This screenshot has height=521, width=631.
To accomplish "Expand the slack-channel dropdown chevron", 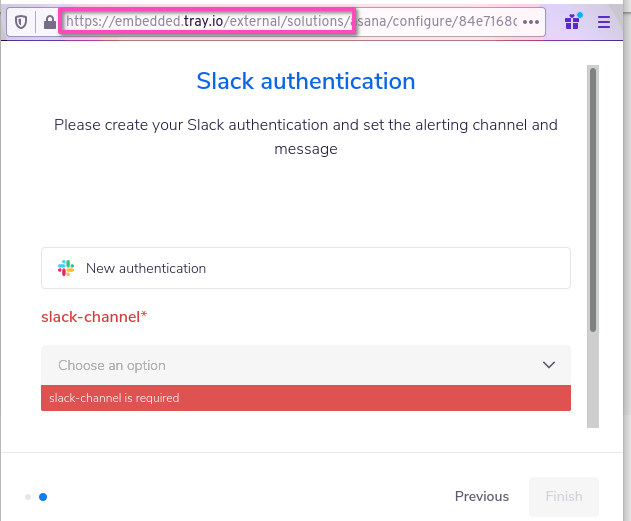I will click(x=548, y=365).
